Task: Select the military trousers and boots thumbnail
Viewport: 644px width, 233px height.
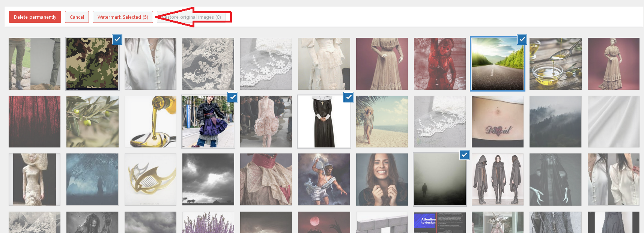Action: [35, 64]
